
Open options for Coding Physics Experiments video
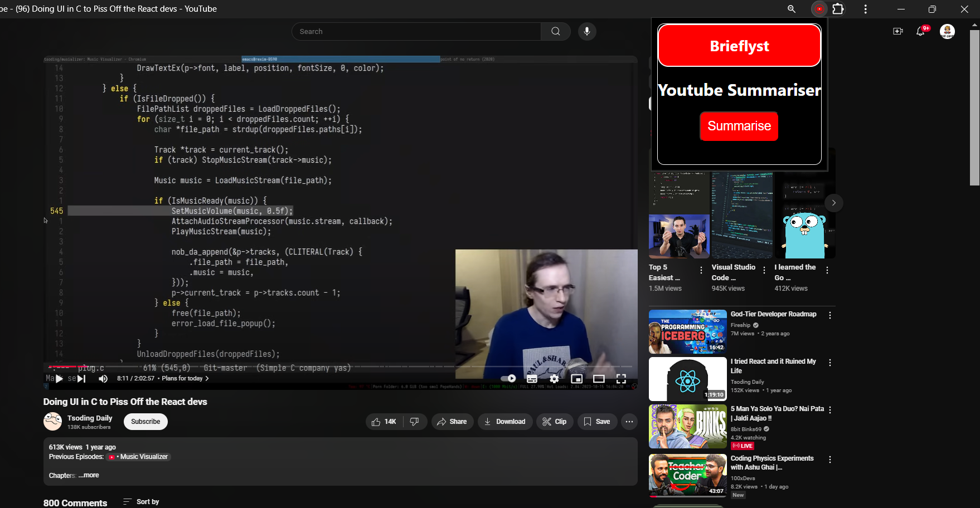(x=829, y=460)
